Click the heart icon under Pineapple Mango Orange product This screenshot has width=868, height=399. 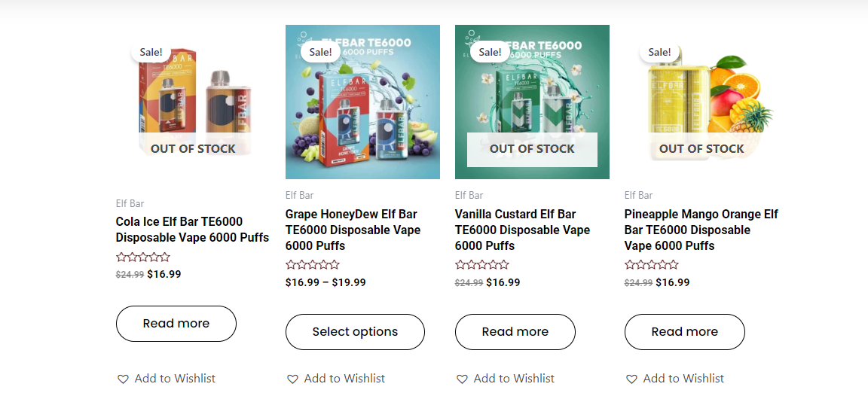(x=631, y=379)
